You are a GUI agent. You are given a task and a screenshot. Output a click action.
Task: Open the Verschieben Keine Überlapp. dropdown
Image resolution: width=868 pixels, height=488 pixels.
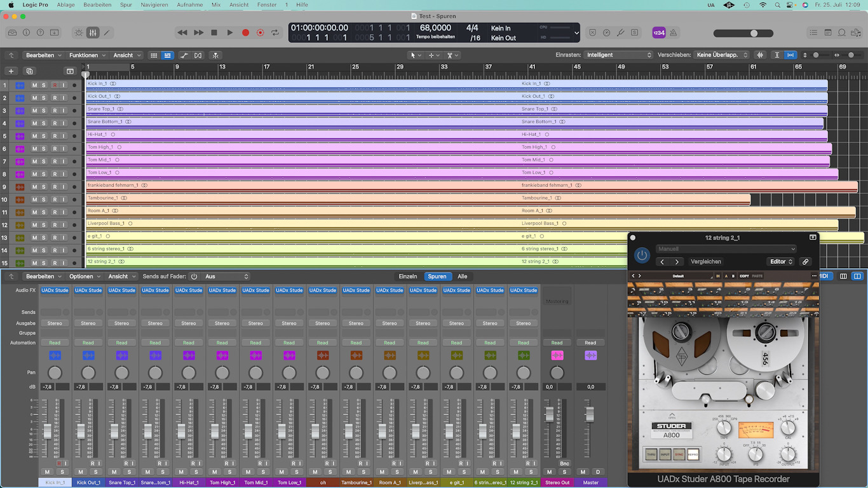(x=722, y=55)
